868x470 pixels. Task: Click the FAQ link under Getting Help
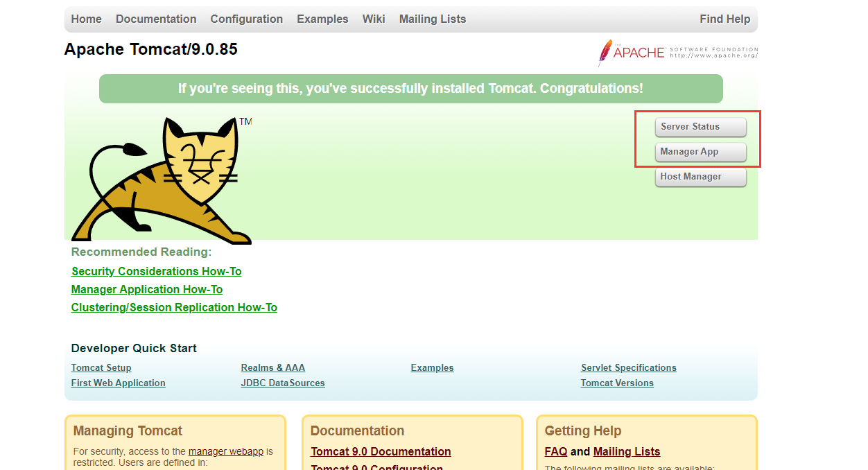click(556, 451)
